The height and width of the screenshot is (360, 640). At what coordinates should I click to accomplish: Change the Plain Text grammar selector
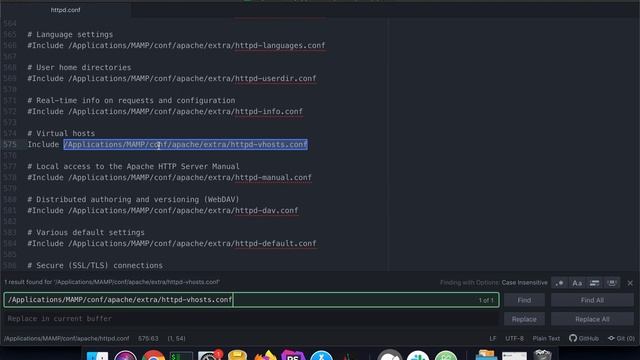pyautogui.click(x=546, y=338)
